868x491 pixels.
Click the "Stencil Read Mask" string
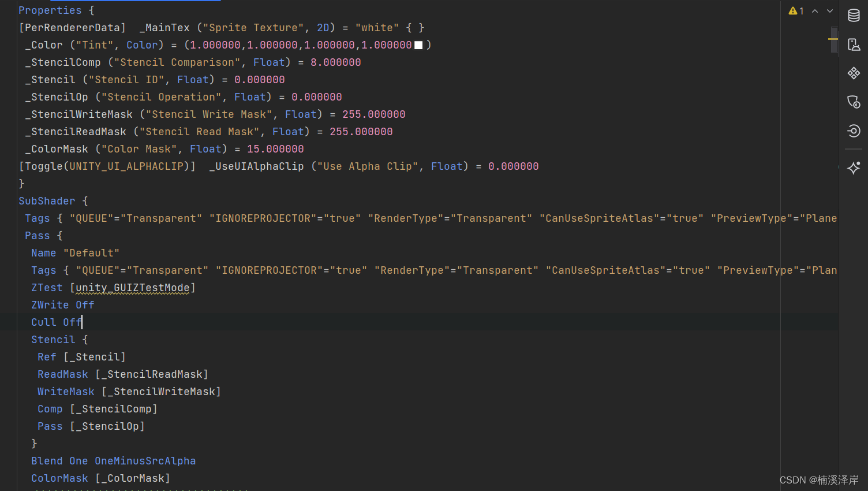click(199, 132)
